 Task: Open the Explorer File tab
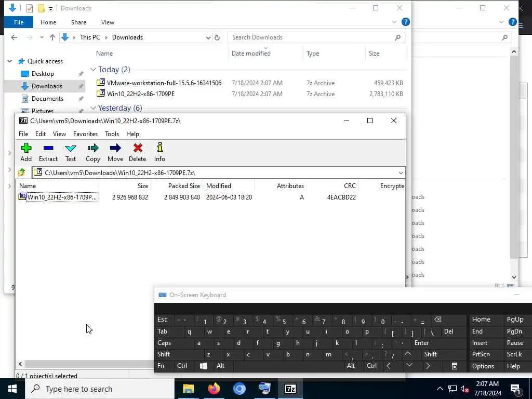(x=19, y=22)
